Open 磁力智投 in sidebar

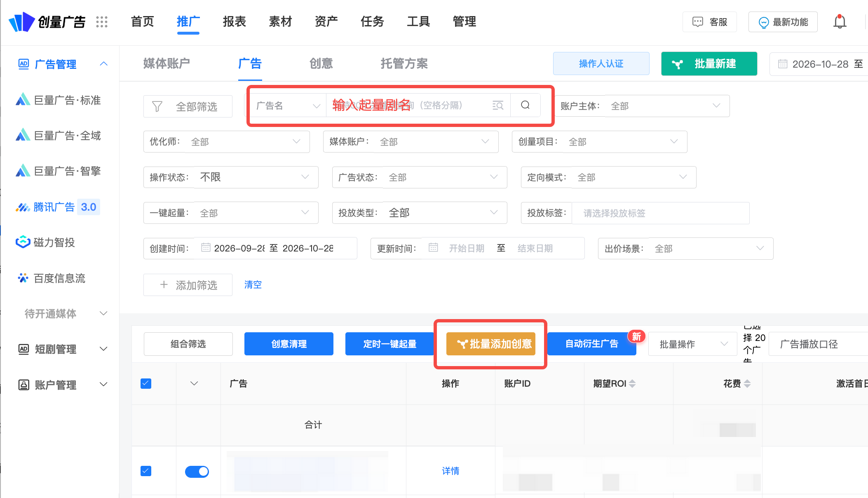coord(45,242)
